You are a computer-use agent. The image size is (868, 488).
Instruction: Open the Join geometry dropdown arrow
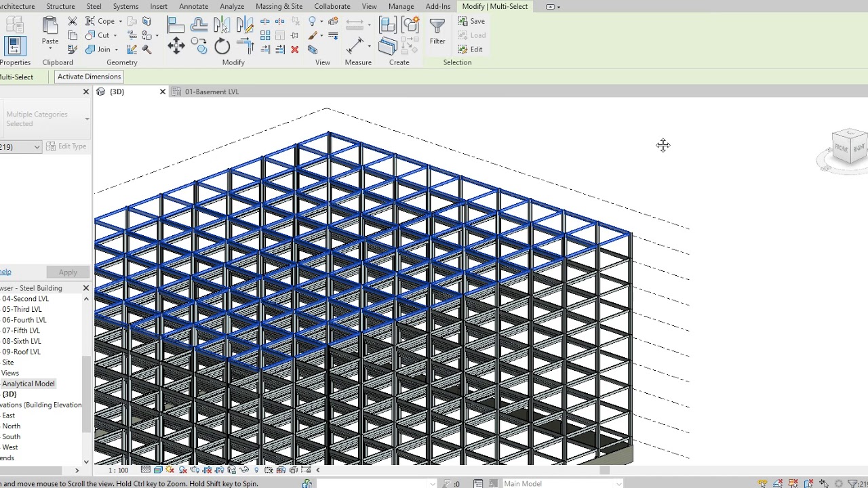117,49
